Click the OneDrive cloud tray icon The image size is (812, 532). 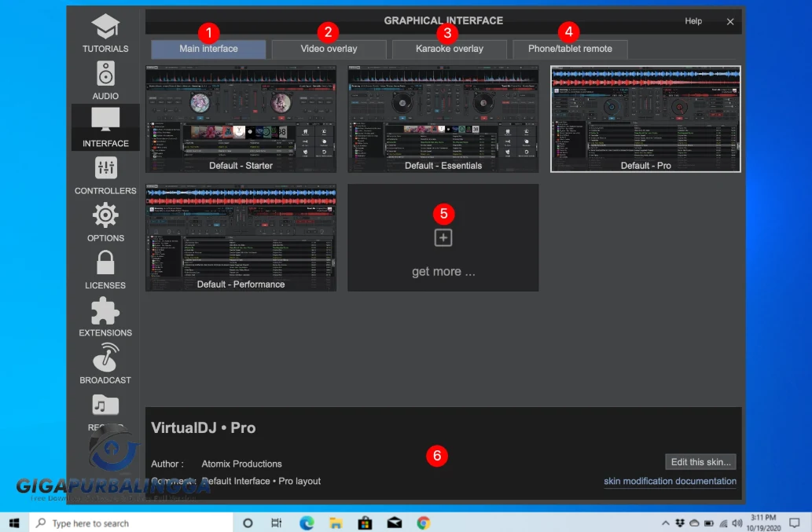click(694, 523)
